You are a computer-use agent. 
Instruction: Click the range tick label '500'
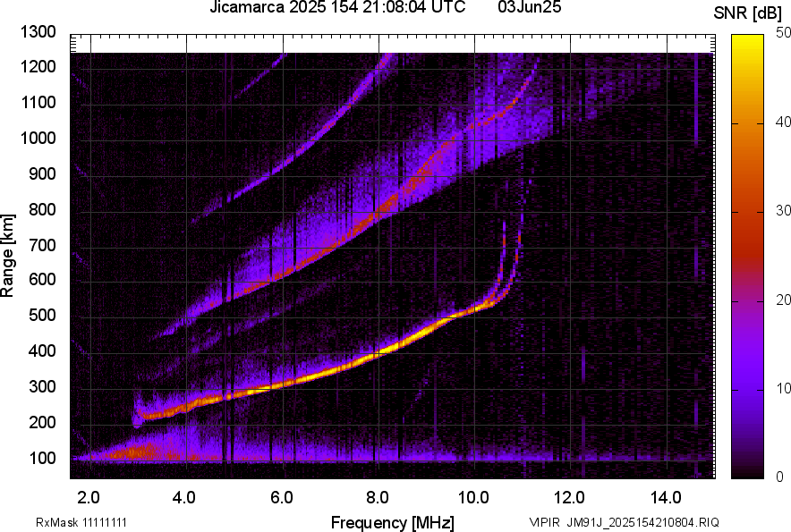[42, 315]
